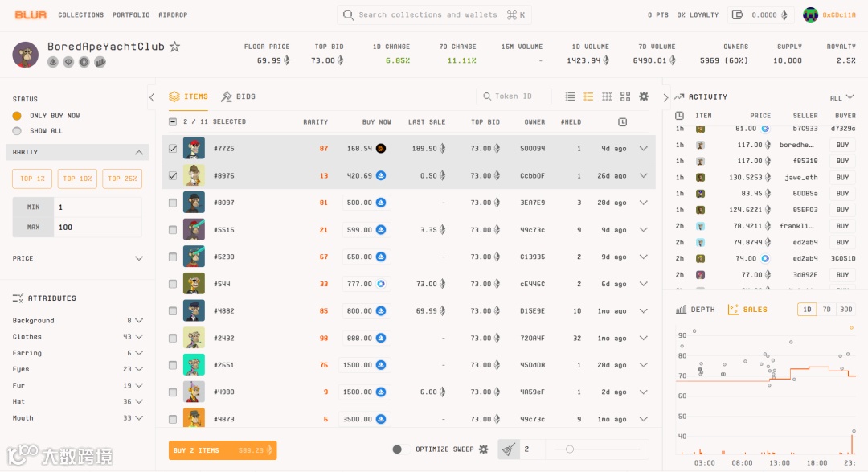Toggle the select-all checkbox beside 2 / 11 Selected
Image resolution: width=868 pixels, height=472 pixels.
pyautogui.click(x=173, y=122)
